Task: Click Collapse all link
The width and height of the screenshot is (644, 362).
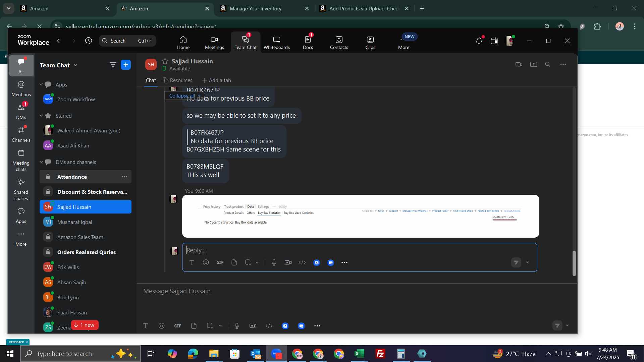Action: click(x=184, y=96)
